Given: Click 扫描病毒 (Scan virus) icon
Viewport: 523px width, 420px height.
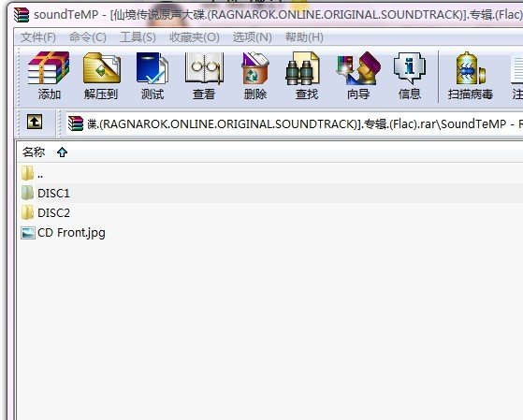Looking at the screenshot, I should tap(471, 68).
